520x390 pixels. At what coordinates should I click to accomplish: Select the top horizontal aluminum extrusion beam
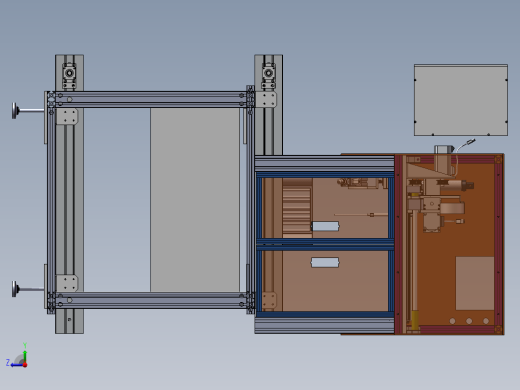[150, 99]
